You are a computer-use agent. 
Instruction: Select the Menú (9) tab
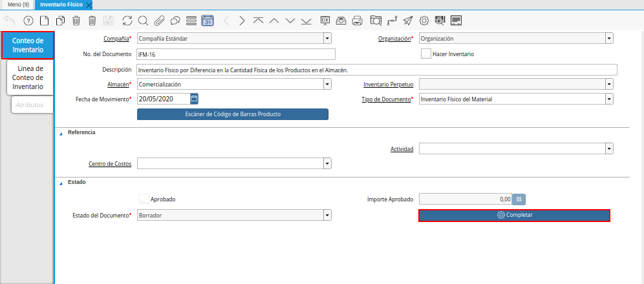[17, 5]
